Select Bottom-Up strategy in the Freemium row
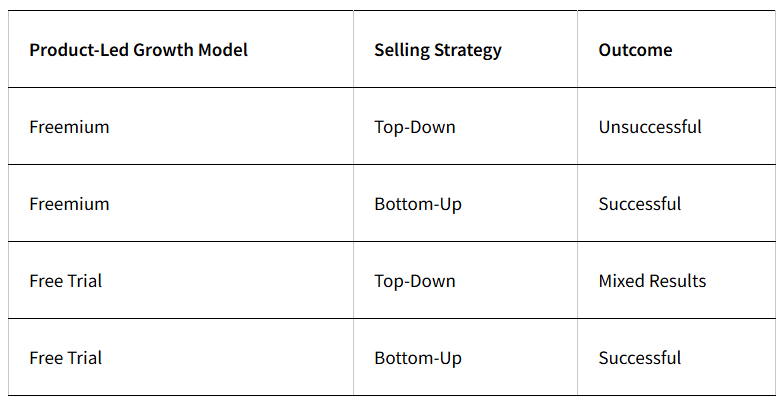Screen dimensions: 784x407 [418, 204]
